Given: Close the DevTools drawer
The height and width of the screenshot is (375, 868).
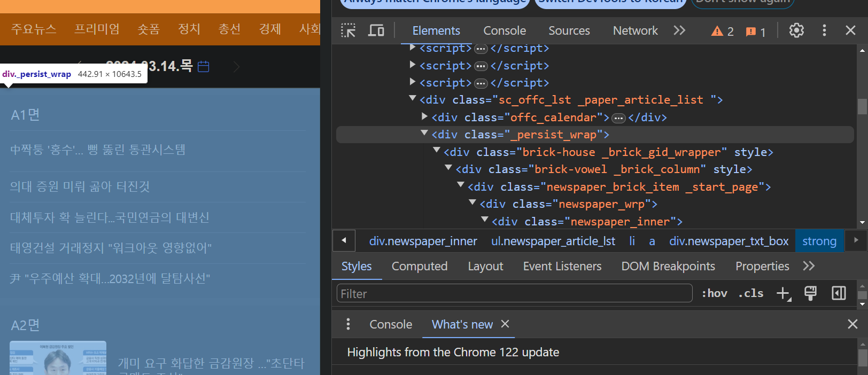Looking at the screenshot, I should 852,324.
